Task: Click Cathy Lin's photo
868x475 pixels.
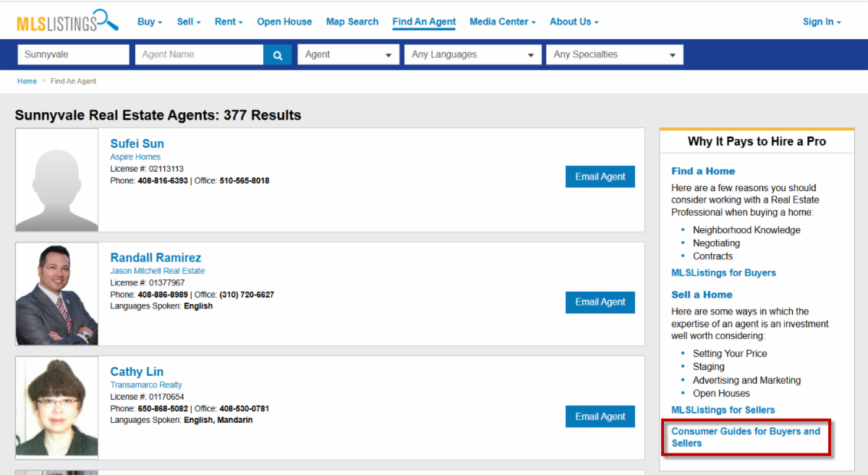Action: pos(56,408)
